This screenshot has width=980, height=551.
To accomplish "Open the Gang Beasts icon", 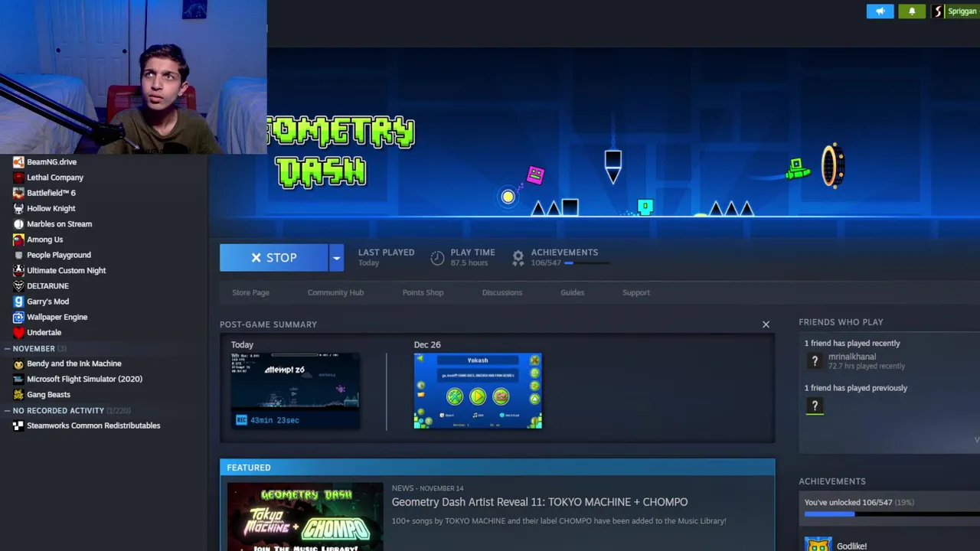I will click(18, 395).
